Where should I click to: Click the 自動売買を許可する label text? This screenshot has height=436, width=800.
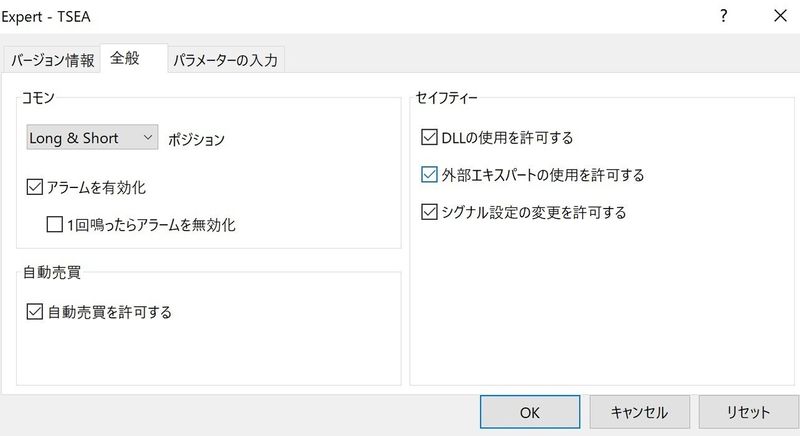pos(110,312)
